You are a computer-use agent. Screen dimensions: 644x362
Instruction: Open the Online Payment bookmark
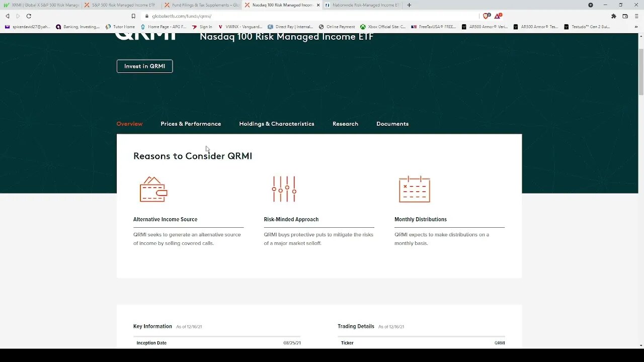tap(337, 27)
